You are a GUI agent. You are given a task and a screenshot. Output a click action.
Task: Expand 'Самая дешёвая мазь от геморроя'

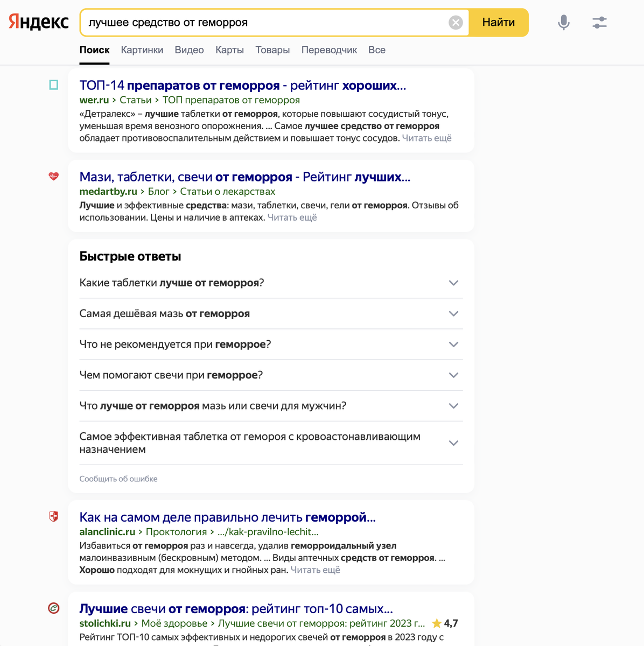point(271,314)
